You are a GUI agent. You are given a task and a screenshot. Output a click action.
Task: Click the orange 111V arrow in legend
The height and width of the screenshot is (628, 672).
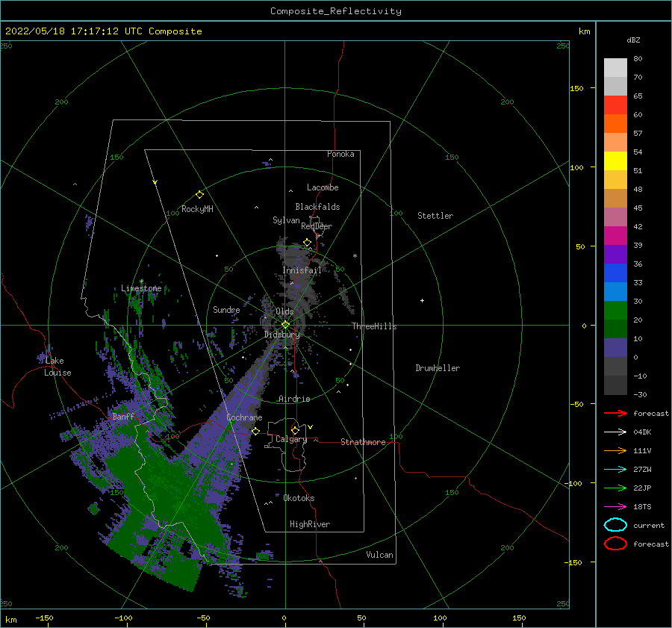coord(615,450)
